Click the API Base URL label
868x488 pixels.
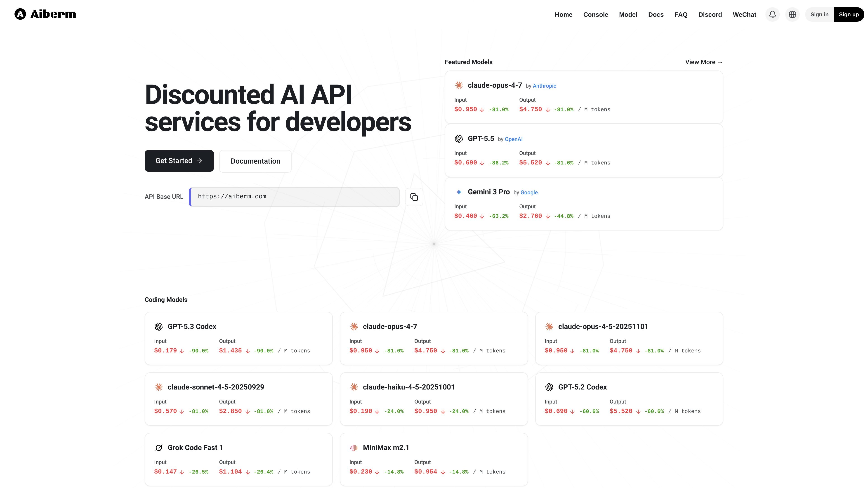pos(164,197)
